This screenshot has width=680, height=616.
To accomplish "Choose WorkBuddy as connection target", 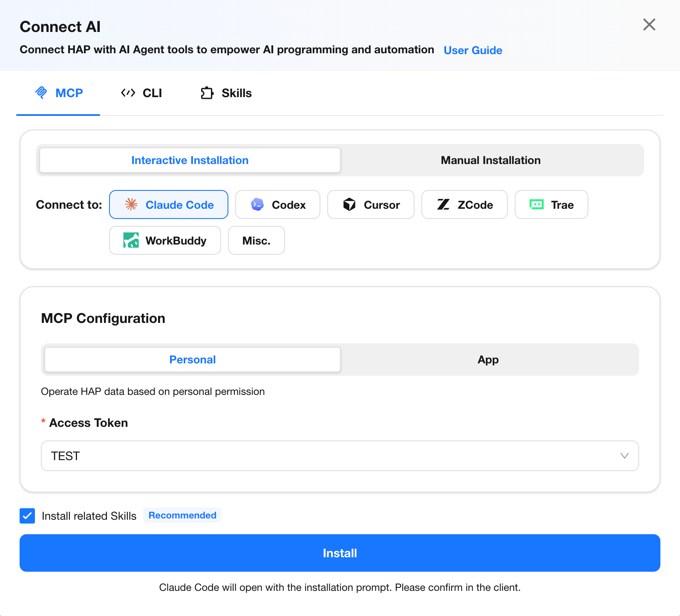I will tap(165, 240).
